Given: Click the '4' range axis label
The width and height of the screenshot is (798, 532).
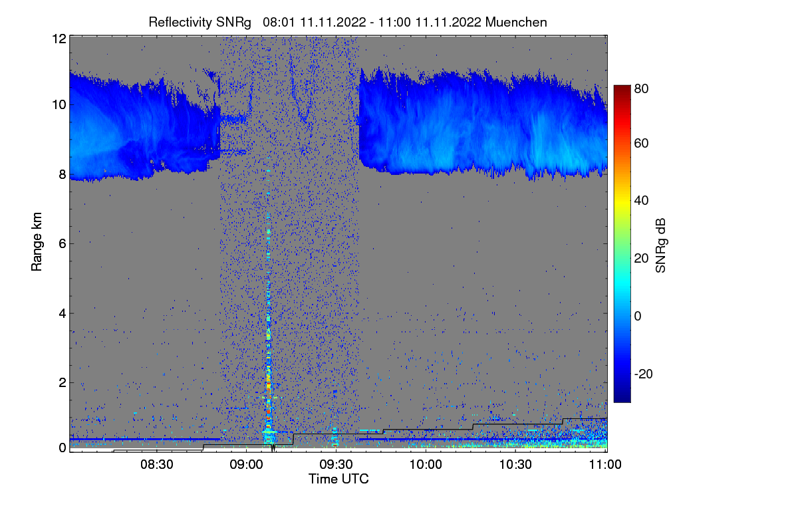Looking at the screenshot, I should coord(63,313).
